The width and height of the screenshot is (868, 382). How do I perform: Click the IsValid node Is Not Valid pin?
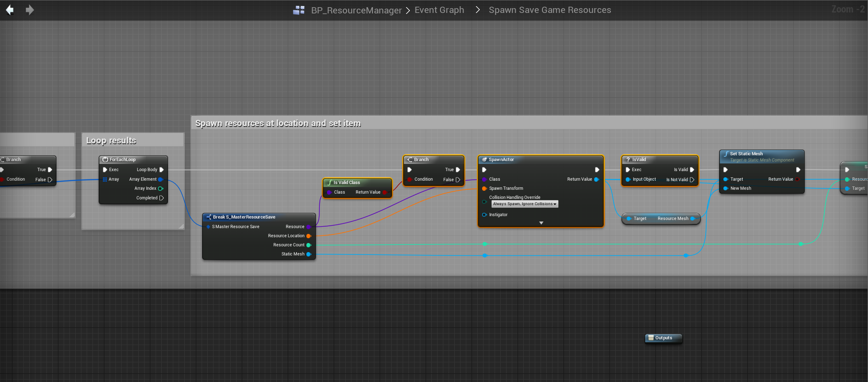[x=692, y=180]
